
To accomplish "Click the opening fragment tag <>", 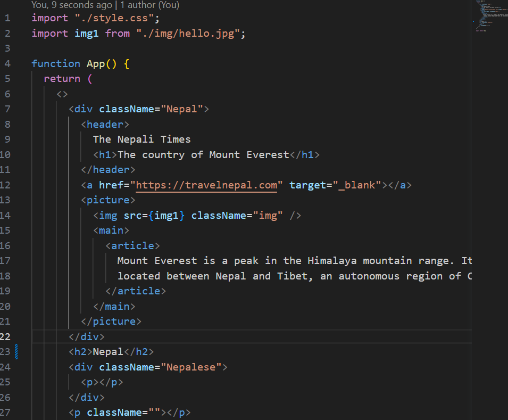I will click(x=62, y=94).
